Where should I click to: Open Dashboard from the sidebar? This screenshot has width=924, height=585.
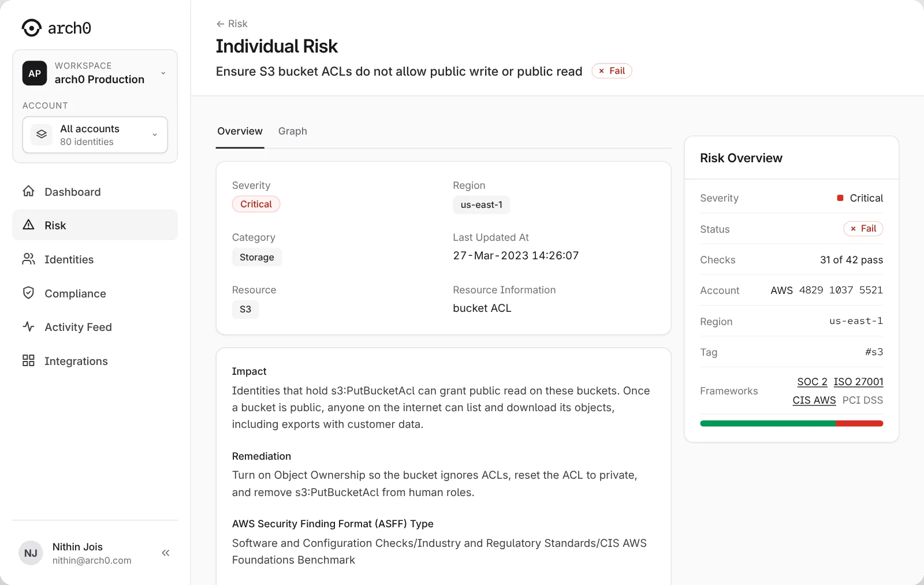click(95, 192)
